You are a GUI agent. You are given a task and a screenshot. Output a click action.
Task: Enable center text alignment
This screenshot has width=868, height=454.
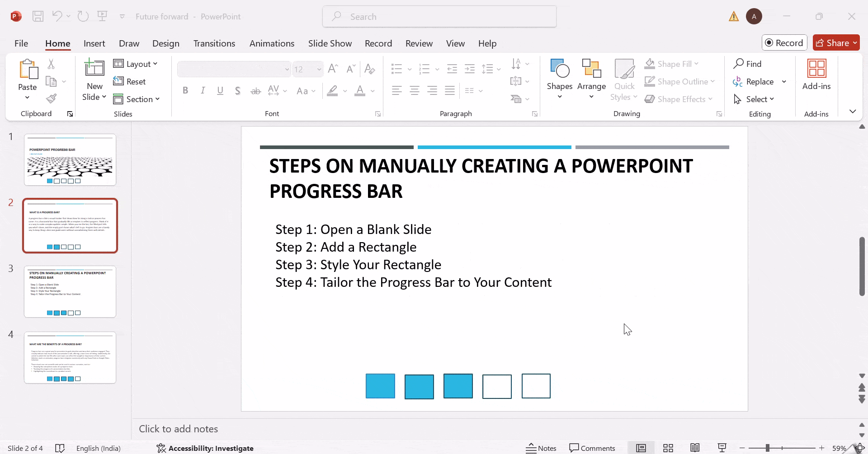click(415, 90)
